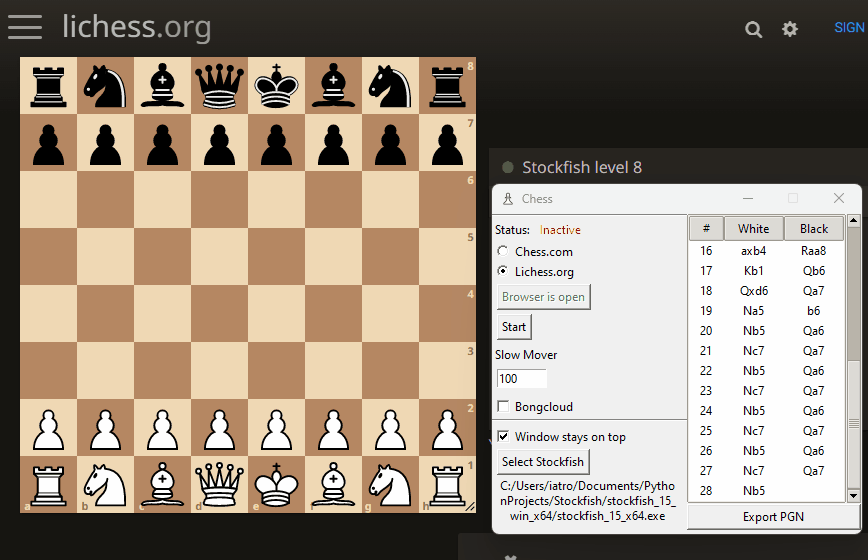Click the SIGN in link

849,27
